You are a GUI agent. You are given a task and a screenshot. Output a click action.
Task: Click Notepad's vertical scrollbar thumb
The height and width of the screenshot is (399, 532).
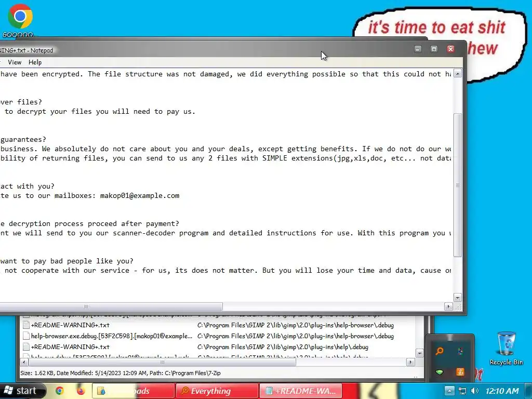(x=458, y=185)
